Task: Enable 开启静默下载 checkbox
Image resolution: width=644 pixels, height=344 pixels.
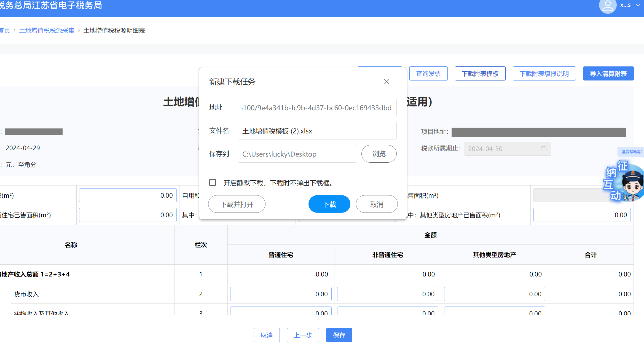Action: click(x=213, y=182)
